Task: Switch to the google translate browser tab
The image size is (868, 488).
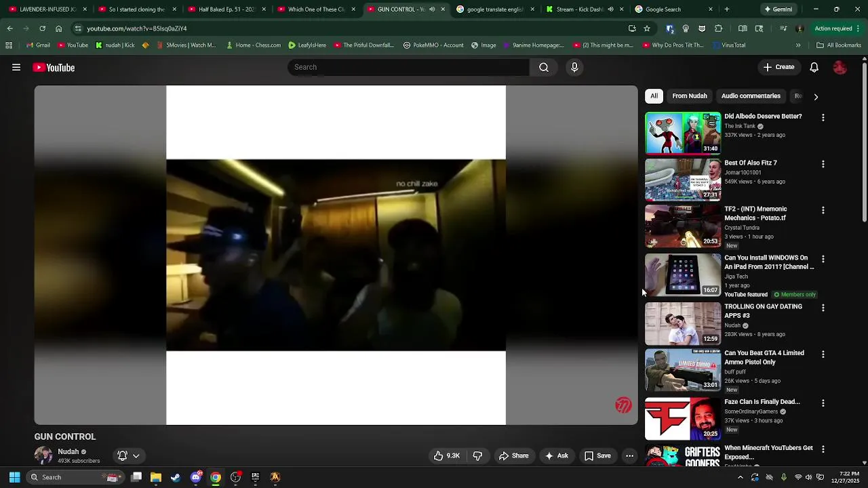Action: coord(494,9)
